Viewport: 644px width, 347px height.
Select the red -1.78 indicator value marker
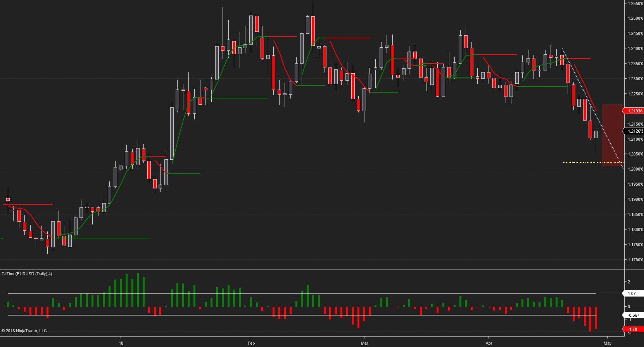click(x=632, y=329)
